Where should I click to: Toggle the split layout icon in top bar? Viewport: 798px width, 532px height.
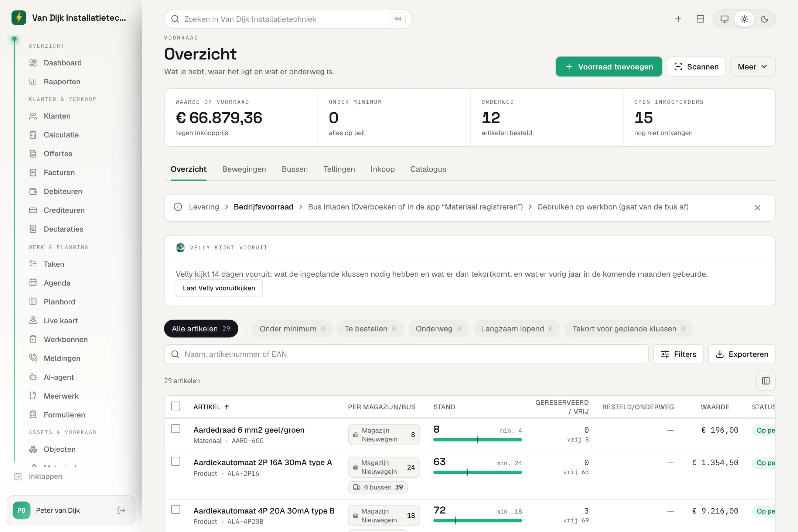click(x=700, y=19)
